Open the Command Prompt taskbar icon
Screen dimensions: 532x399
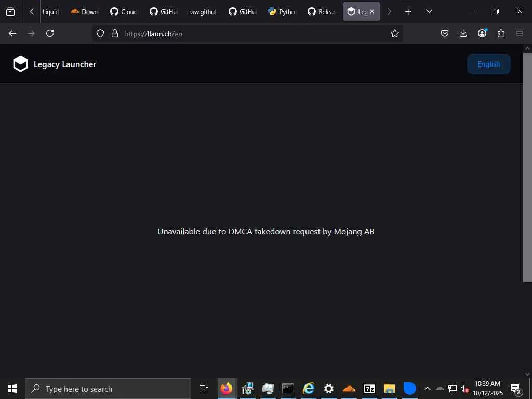point(288,389)
